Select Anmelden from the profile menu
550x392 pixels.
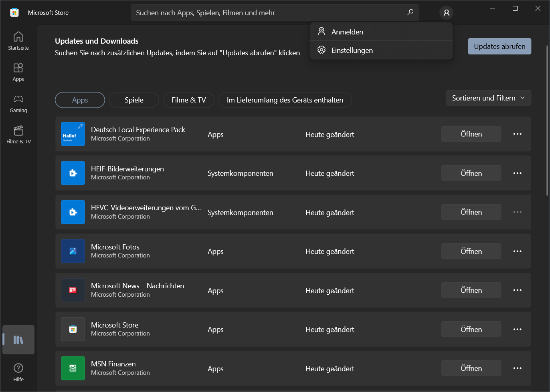(x=347, y=32)
